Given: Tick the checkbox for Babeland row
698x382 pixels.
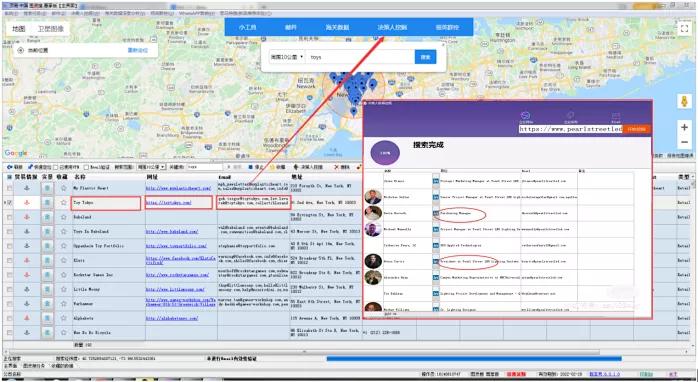Looking at the screenshot, I should tap(9, 217).
